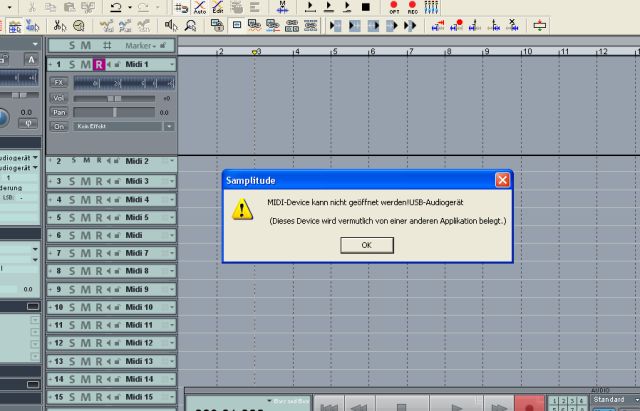This screenshot has width=640, height=411.
Task: Click OK in the Samplitude dialog
Action: [x=367, y=245]
